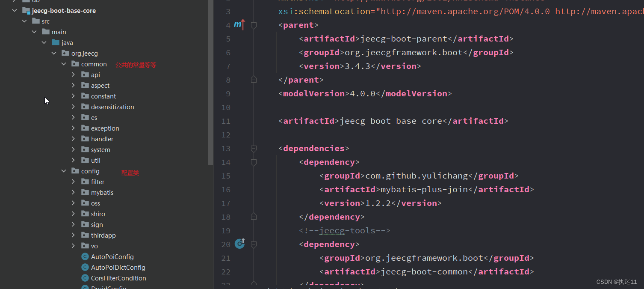The image size is (644, 289).
Task: Click the src folder icon
Action: click(x=35, y=21)
